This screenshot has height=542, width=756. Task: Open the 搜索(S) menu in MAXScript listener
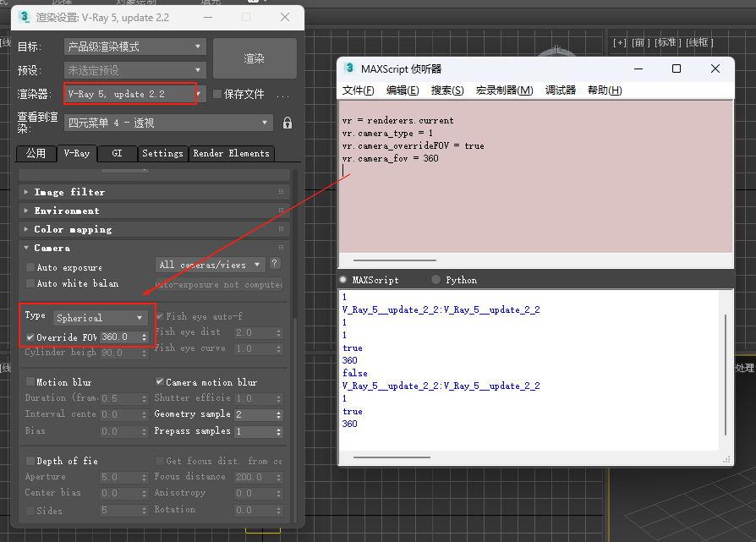[447, 90]
